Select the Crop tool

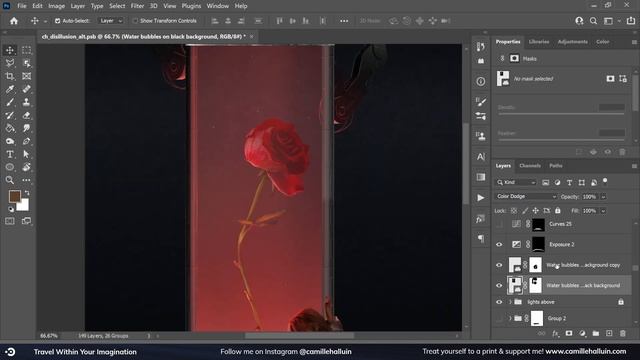point(10,76)
